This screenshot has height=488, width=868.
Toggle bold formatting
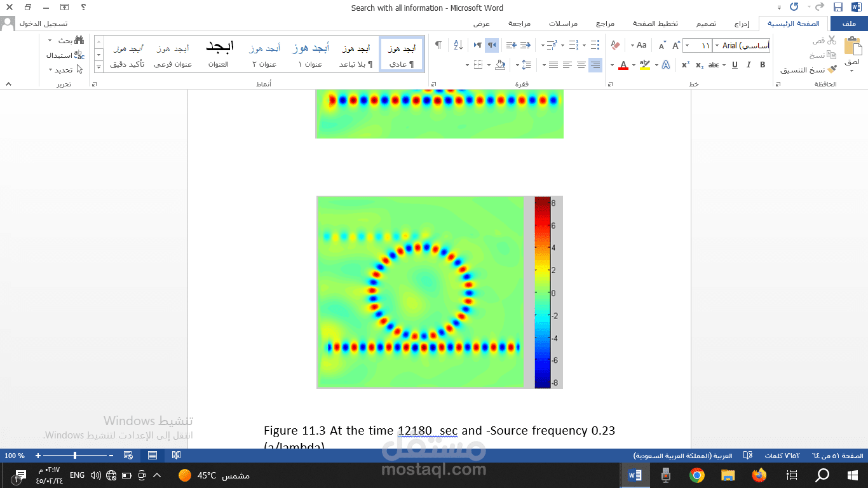(763, 65)
